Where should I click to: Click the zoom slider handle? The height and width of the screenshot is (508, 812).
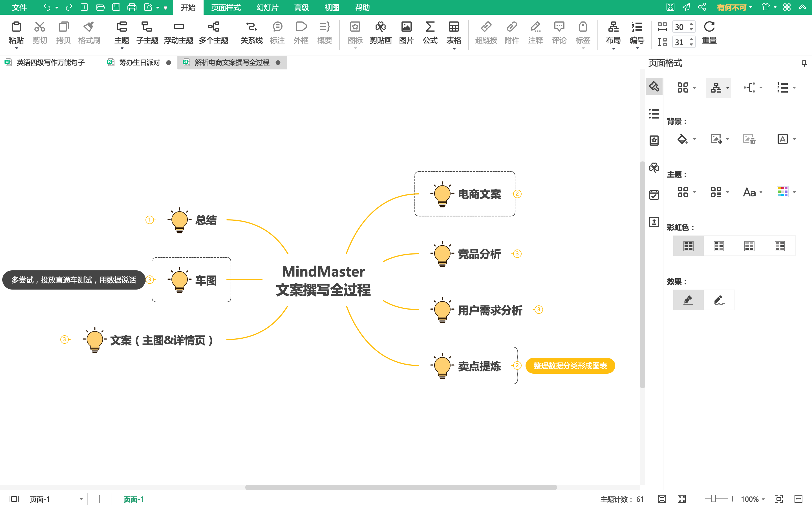[x=713, y=499]
